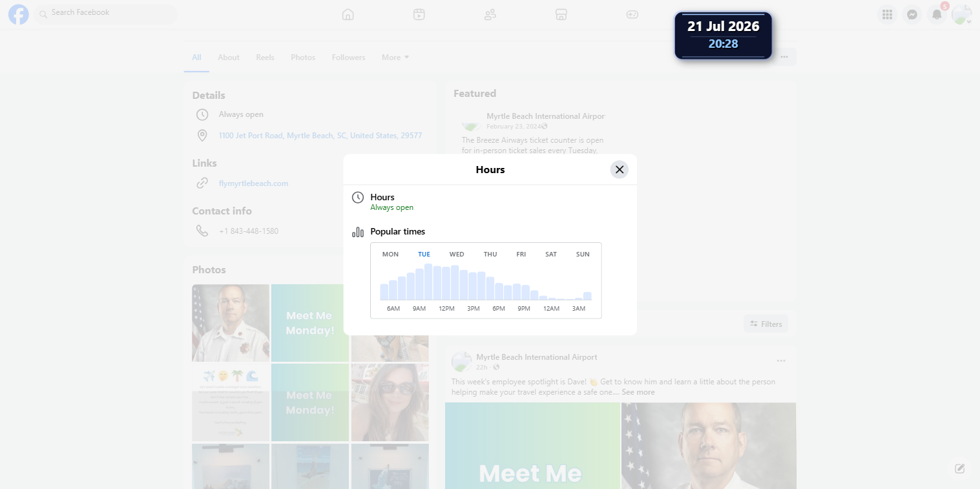
Task: Open the Messenger icon
Action: (x=912, y=14)
